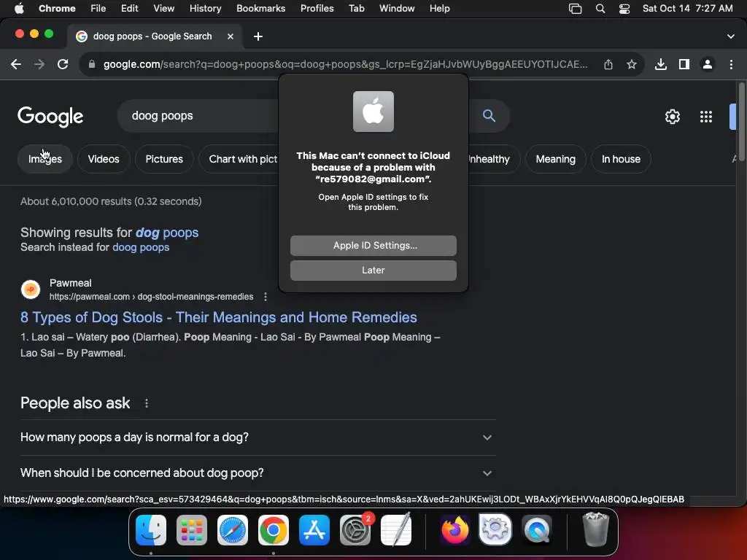Open a new tab with plus button
Image resolution: width=747 pixels, height=560 pixels.
point(258,36)
